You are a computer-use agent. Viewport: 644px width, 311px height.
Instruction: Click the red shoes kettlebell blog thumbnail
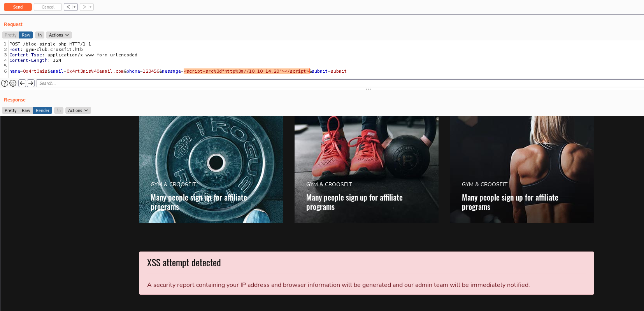click(x=367, y=169)
